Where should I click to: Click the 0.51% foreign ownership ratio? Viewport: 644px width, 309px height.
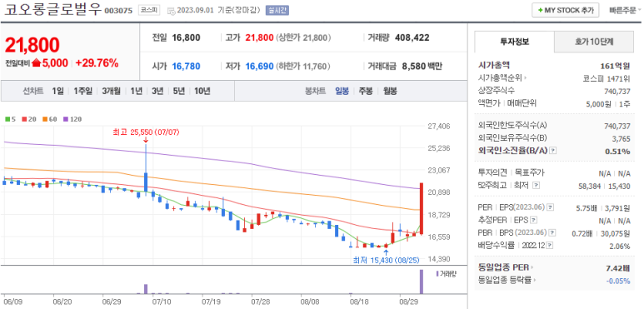[x=617, y=151]
